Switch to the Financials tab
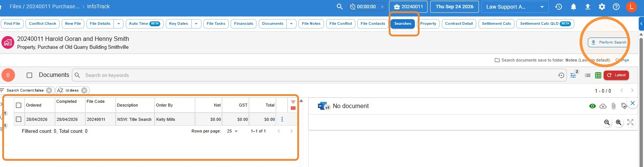This screenshot has height=167, width=644. (244, 24)
